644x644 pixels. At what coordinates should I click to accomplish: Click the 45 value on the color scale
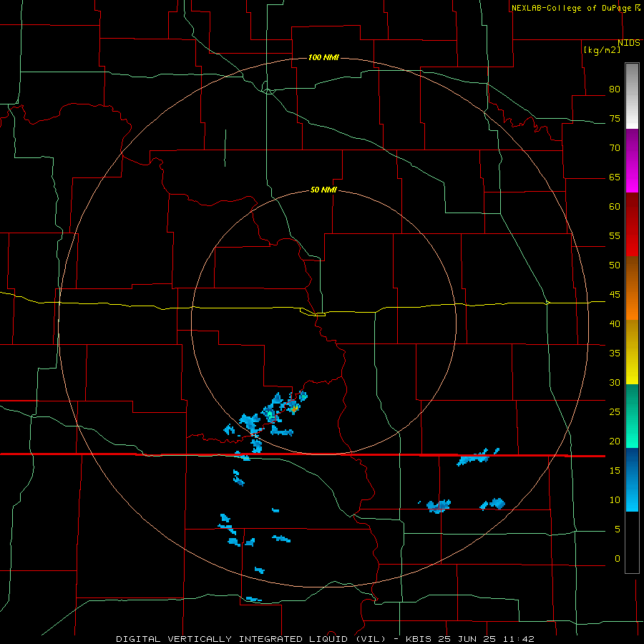[615, 295]
